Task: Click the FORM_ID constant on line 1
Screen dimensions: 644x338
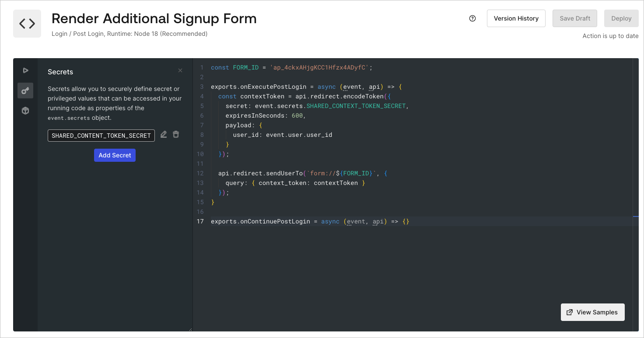Action: click(245, 67)
